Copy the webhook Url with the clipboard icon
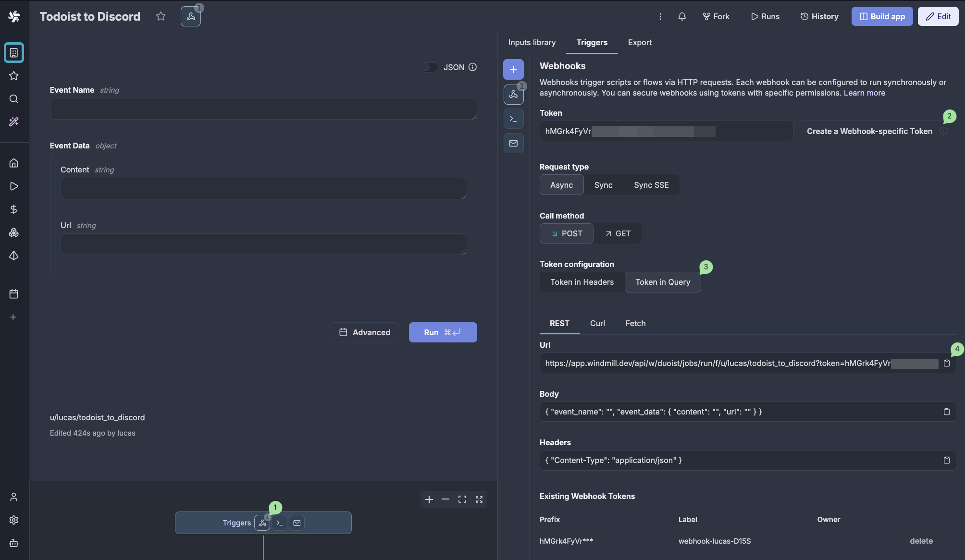The height and width of the screenshot is (560, 965). pos(947,364)
